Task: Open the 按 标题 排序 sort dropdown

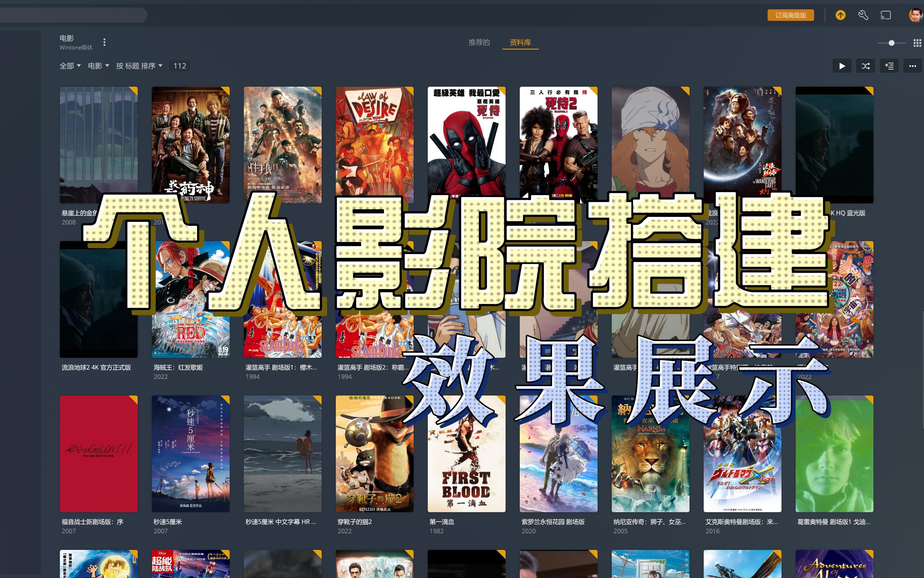Action: pos(139,66)
